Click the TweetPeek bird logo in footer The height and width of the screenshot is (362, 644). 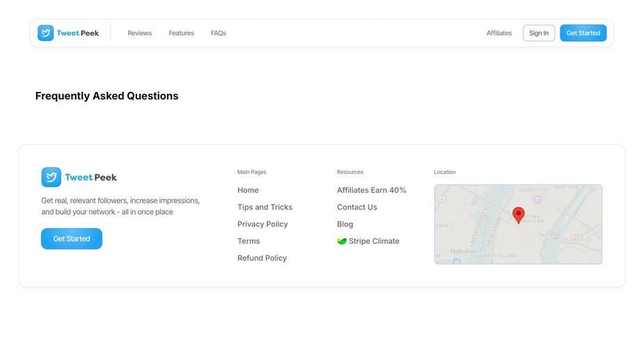pos(52,177)
